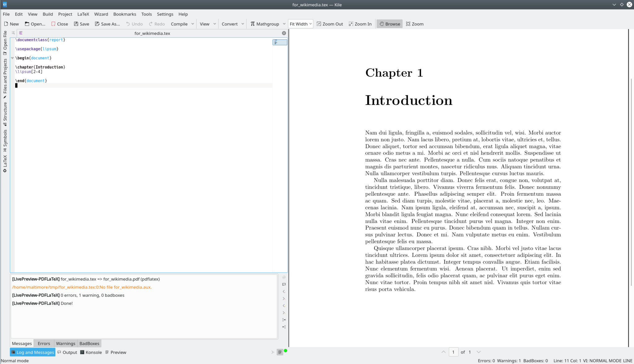Screen dimensions: 634x364
Task: Switch to the BadBoxes tab
Action: (89, 343)
